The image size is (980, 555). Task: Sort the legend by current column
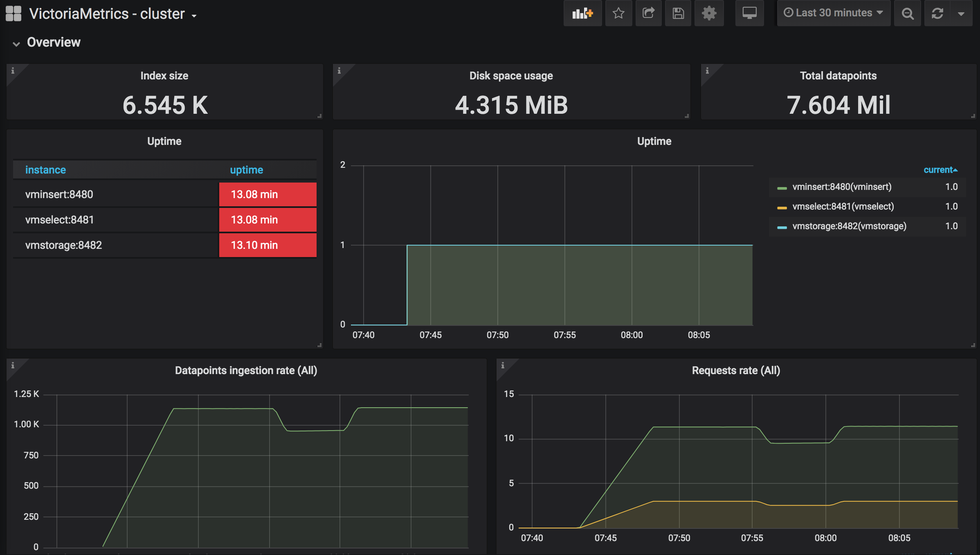point(940,170)
